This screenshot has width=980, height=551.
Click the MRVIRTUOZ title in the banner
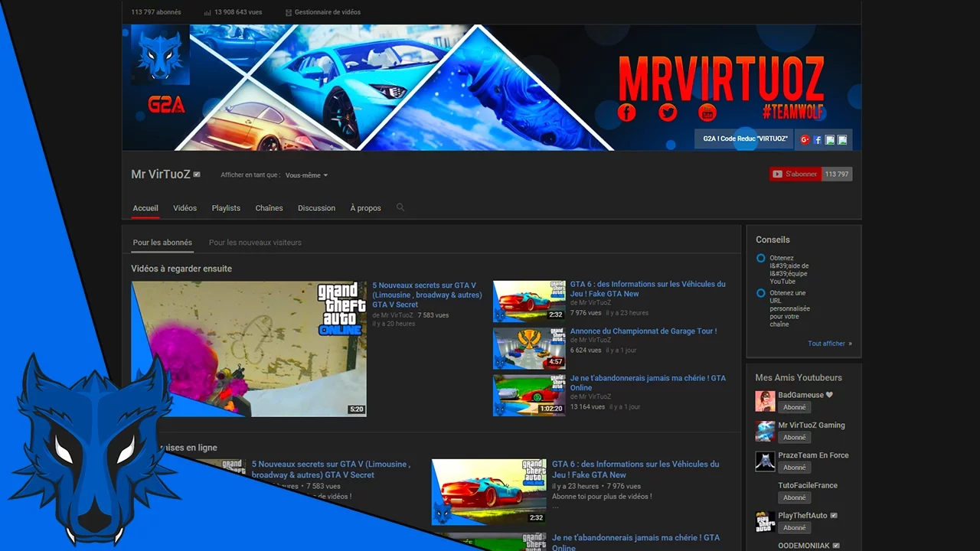(720, 78)
